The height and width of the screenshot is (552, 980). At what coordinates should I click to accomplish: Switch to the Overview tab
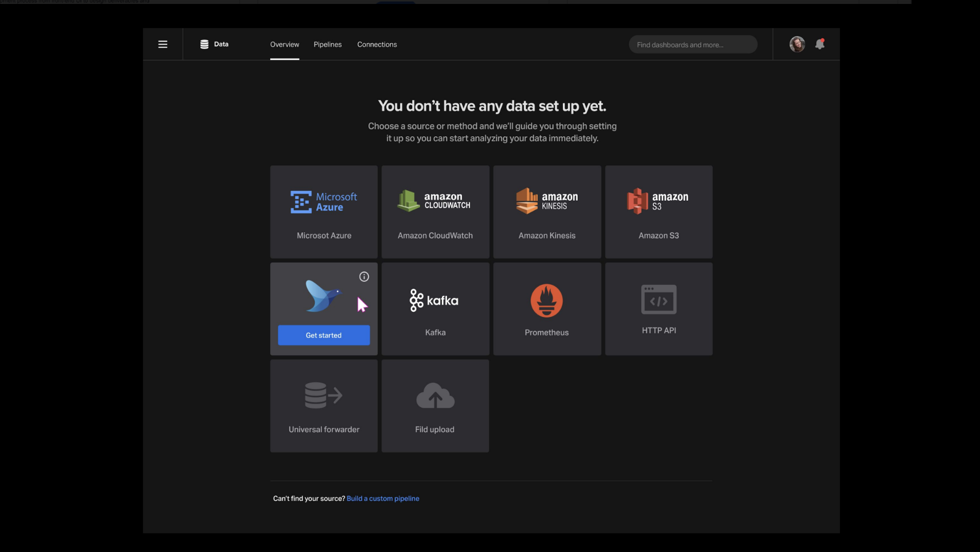(x=284, y=44)
